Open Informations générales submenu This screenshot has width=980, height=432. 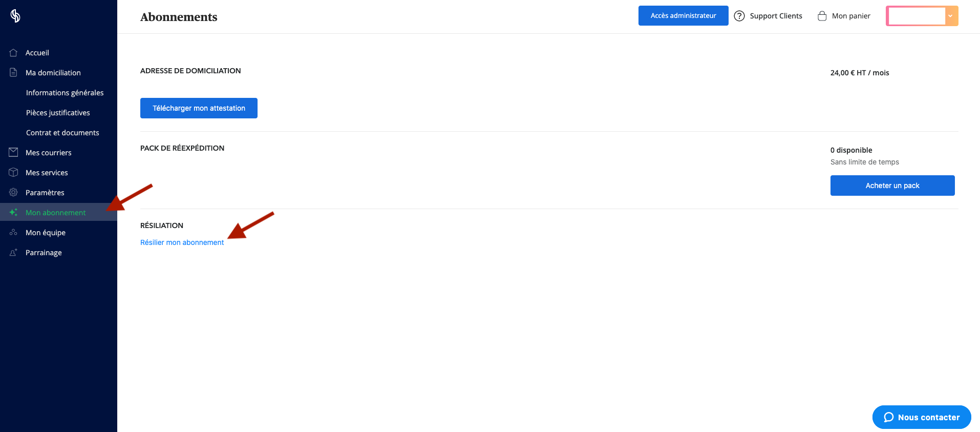pyautogui.click(x=65, y=93)
